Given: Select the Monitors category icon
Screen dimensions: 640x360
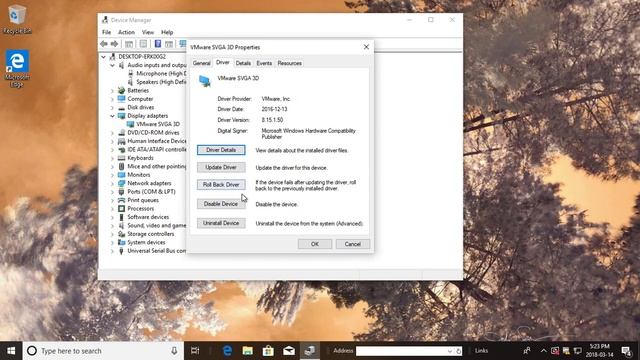Looking at the screenshot, I should pyautogui.click(x=121, y=175).
